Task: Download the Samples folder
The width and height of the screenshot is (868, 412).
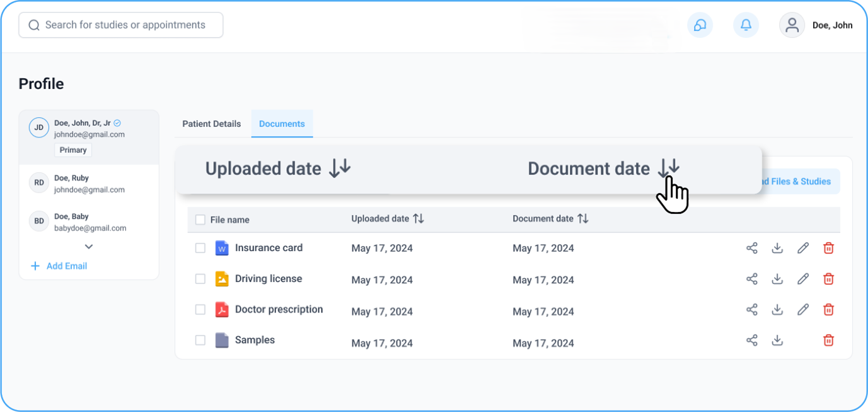Action: tap(777, 341)
